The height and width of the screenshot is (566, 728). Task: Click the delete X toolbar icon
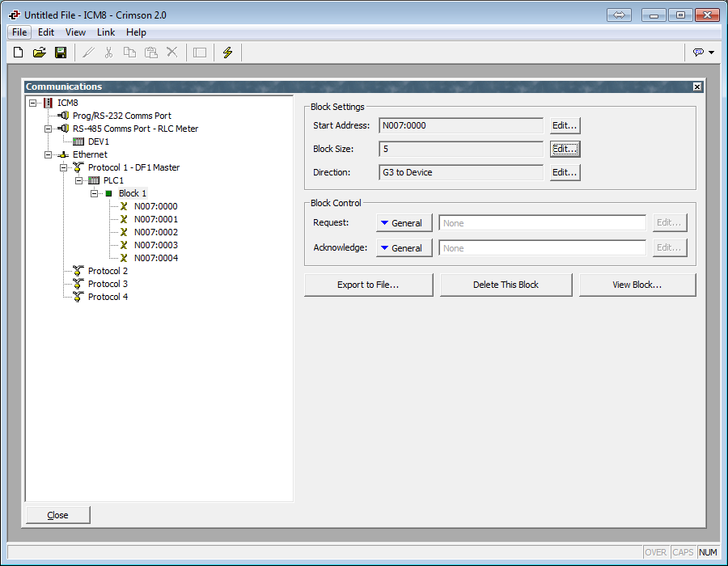click(x=172, y=53)
